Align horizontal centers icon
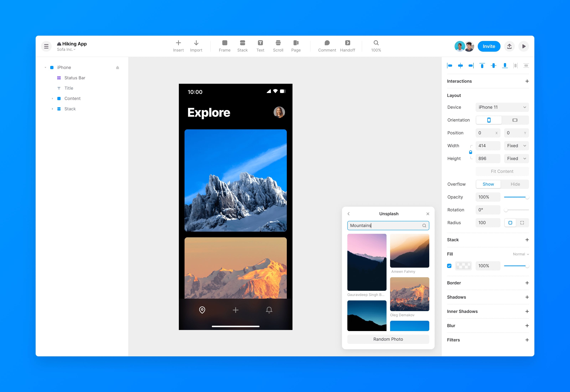570x392 pixels. pyautogui.click(x=460, y=66)
